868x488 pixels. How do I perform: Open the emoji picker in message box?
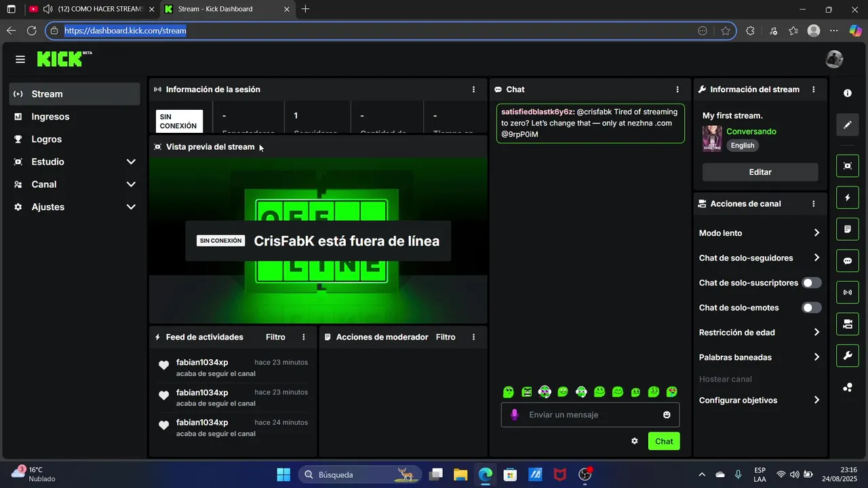coord(667,415)
